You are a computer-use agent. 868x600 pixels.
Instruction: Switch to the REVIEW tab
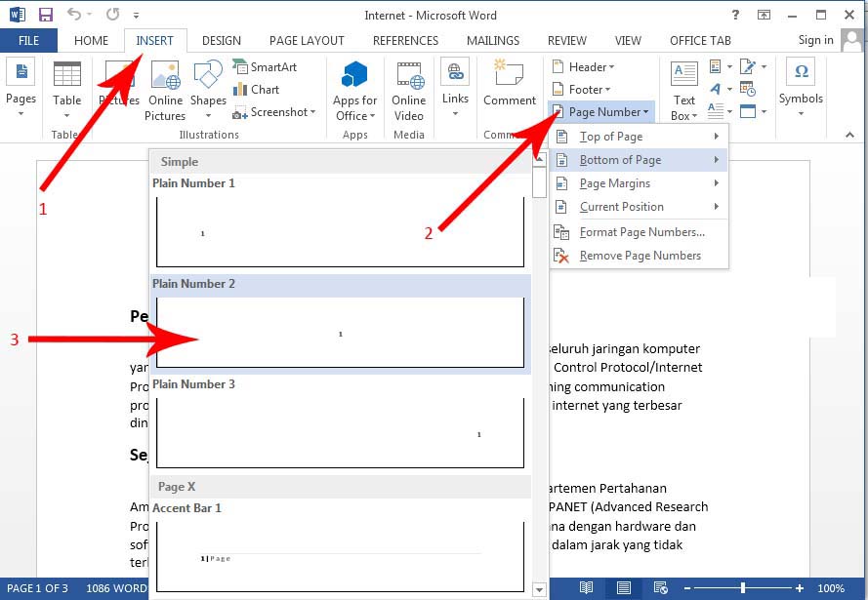pyautogui.click(x=567, y=40)
